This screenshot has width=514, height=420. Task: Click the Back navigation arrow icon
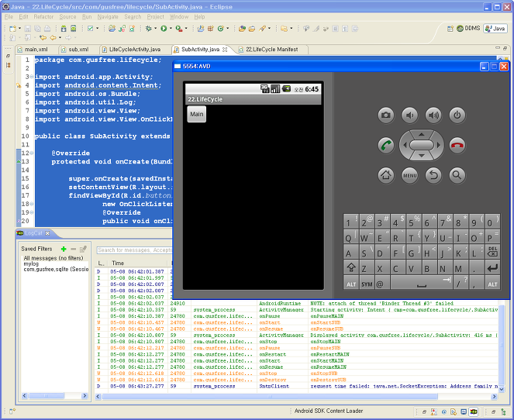point(53,38)
